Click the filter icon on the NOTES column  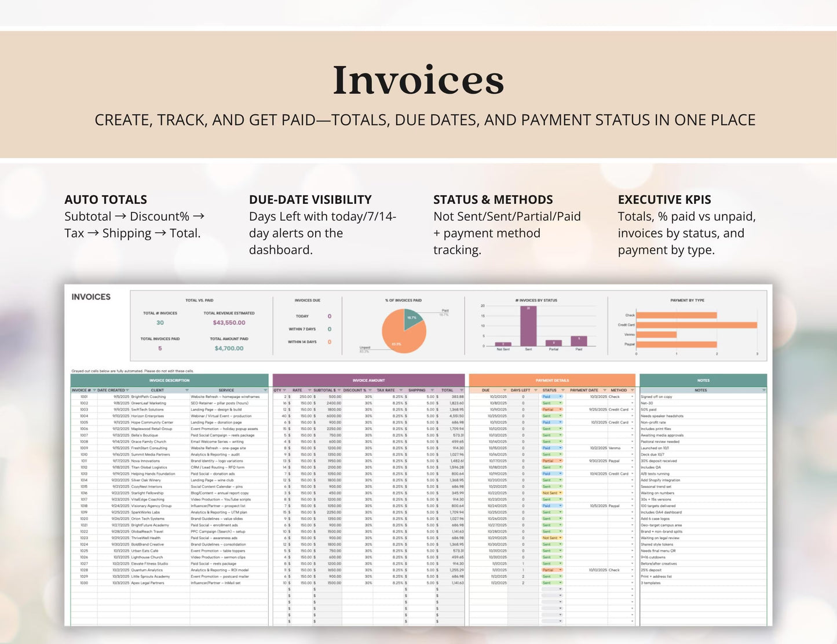click(x=764, y=390)
